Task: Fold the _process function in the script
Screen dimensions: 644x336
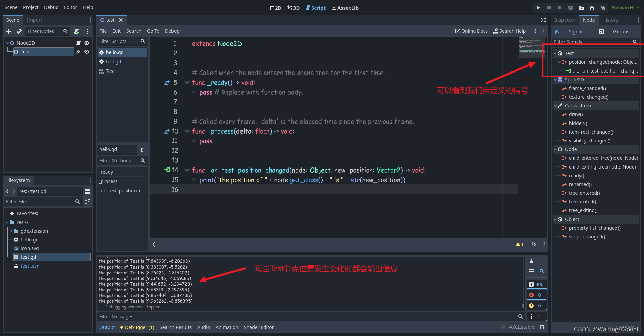Action: click(x=187, y=131)
